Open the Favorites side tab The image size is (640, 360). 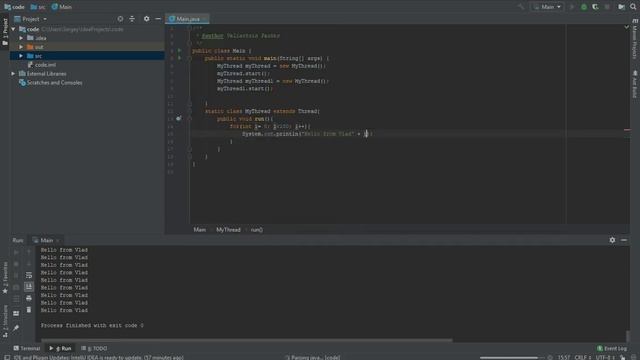5,278
